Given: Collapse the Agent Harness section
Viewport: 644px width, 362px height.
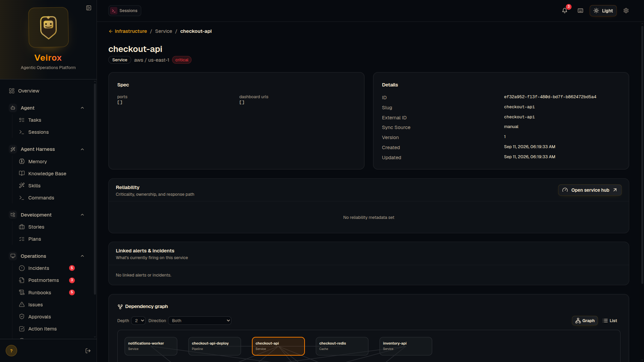Looking at the screenshot, I should click(x=83, y=149).
